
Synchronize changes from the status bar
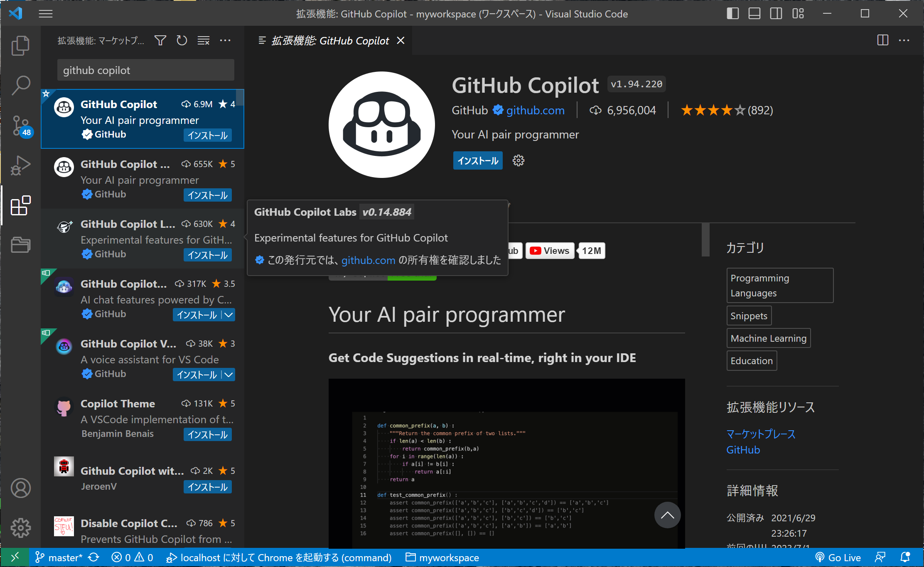(x=93, y=557)
